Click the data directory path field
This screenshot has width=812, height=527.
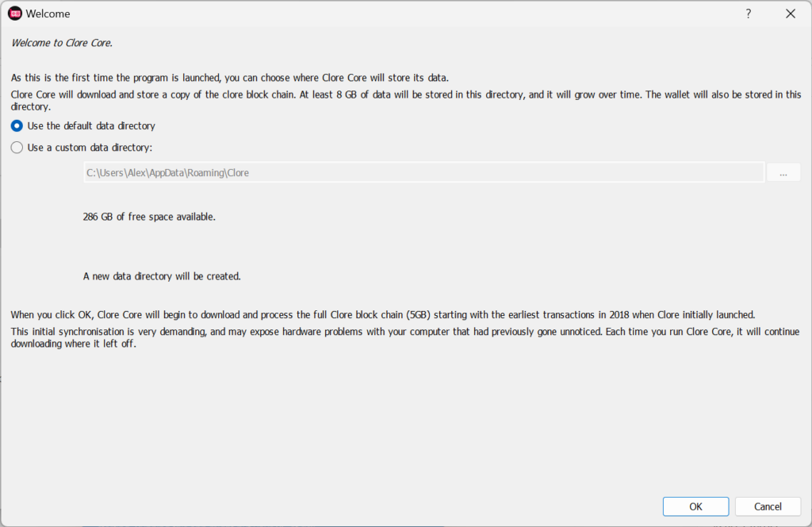click(x=423, y=172)
